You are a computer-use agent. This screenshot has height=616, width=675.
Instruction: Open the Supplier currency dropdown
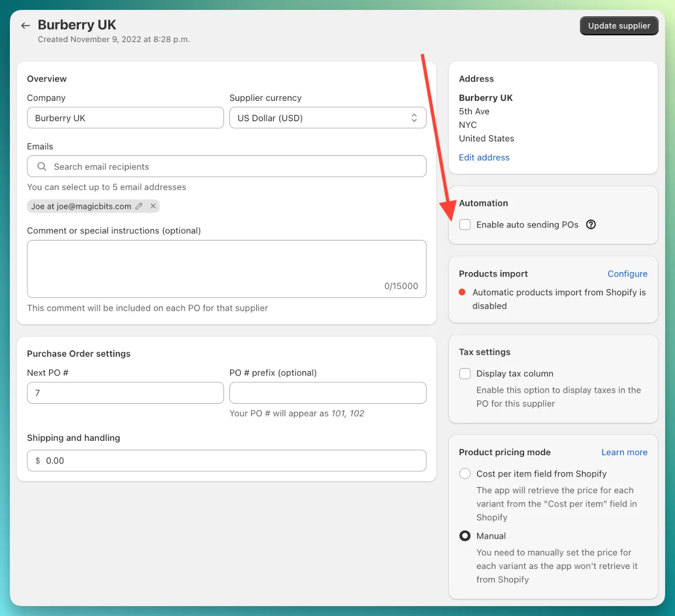click(328, 118)
